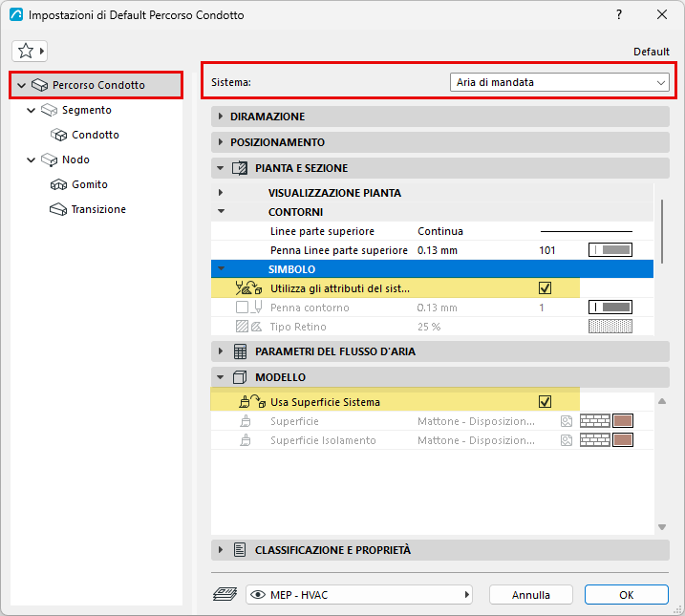Click the Tipo Retino fill pattern swatch
This screenshot has width=685, height=616.
pyautogui.click(x=610, y=326)
